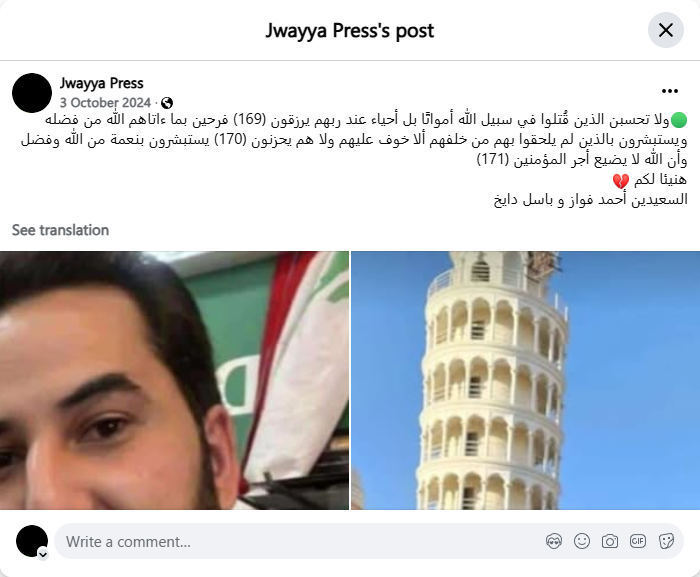Viewport: 700px width, 577px height.
Task: Click Jwayya Press page name link
Action: pyautogui.click(x=102, y=83)
